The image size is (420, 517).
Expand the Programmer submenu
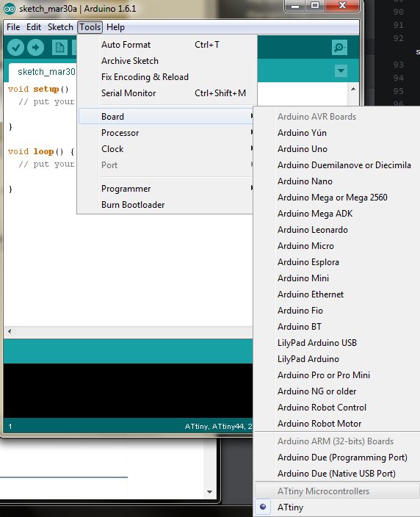pyautogui.click(x=166, y=188)
